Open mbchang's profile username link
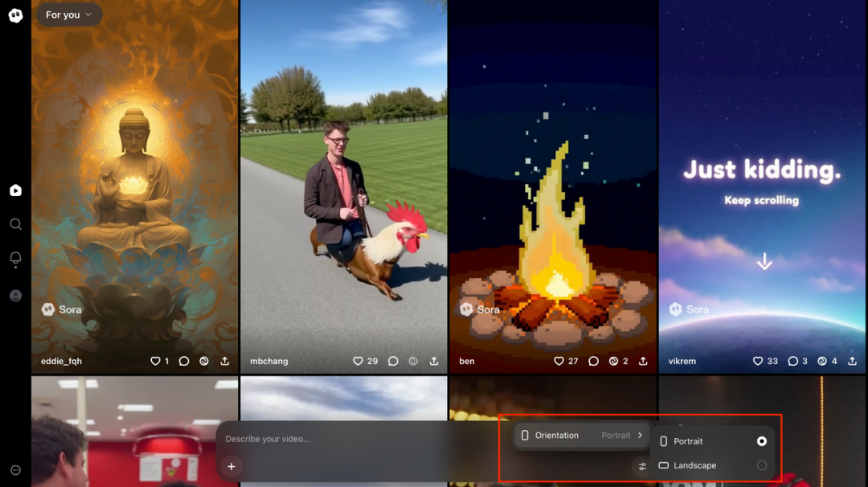868x487 pixels. point(268,362)
